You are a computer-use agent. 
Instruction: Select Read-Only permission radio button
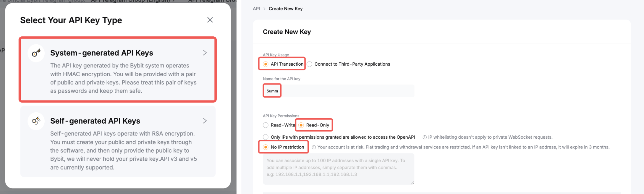click(x=301, y=125)
